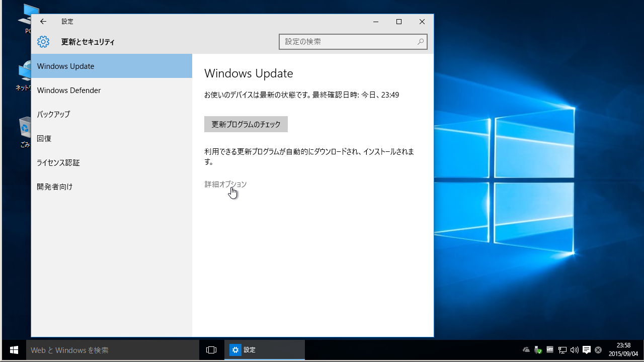The image size is (644, 362).
Task: Select the network desktop icon
Action: [x=24, y=76]
